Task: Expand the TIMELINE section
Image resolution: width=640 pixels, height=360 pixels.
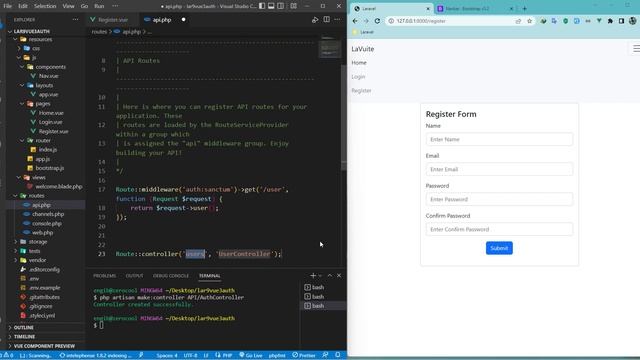Action: click(24, 337)
